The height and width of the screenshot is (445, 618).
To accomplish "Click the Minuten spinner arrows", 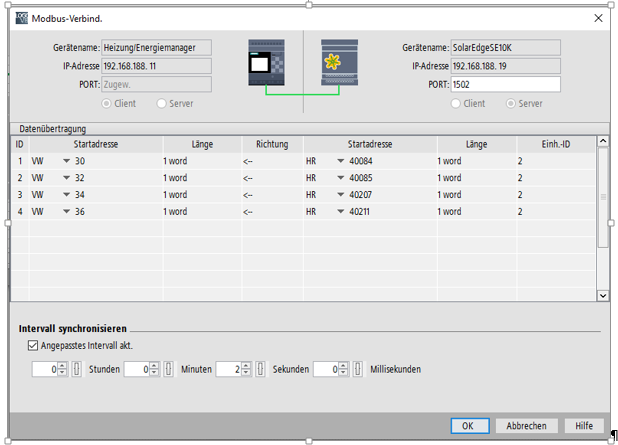I will tap(245, 369).
